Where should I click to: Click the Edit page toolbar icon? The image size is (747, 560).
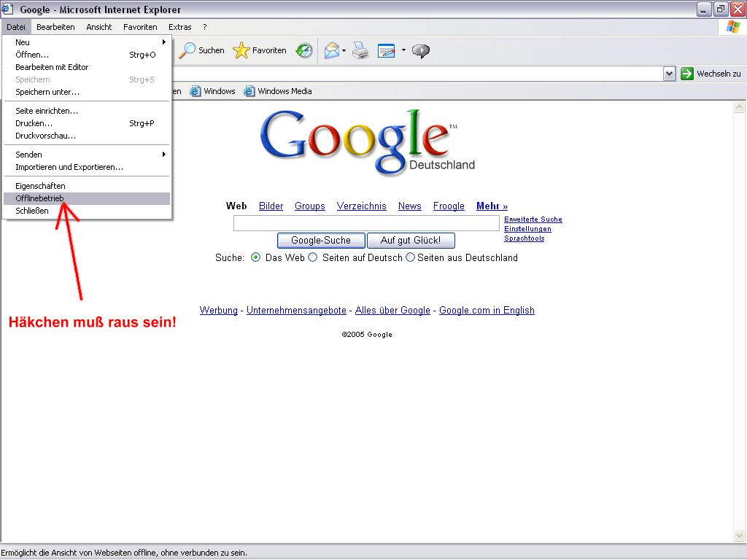[x=387, y=50]
